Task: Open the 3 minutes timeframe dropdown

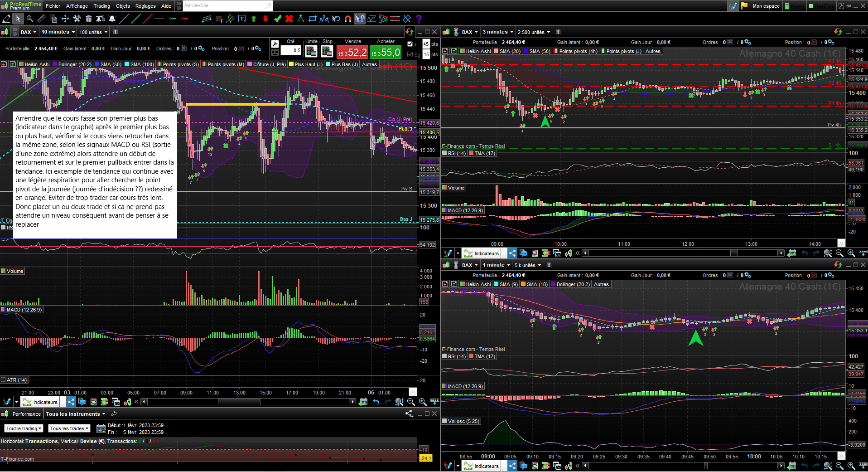Action: coord(498,32)
